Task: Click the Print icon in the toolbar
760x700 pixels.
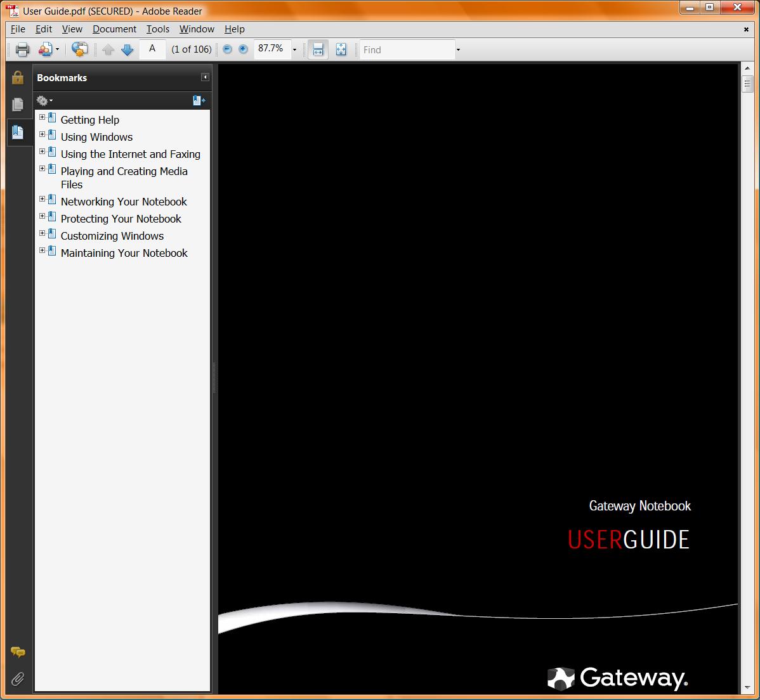Action: [x=22, y=49]
